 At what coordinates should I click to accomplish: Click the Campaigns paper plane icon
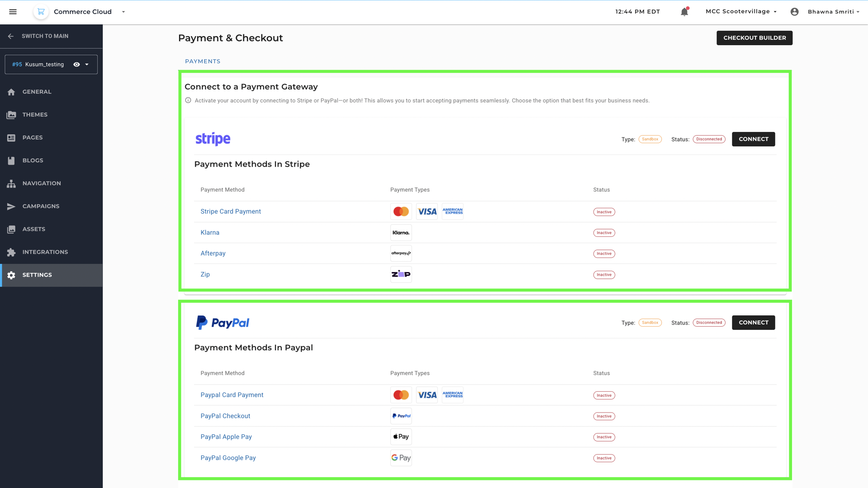pyautogui.click(x=11, y=206)
